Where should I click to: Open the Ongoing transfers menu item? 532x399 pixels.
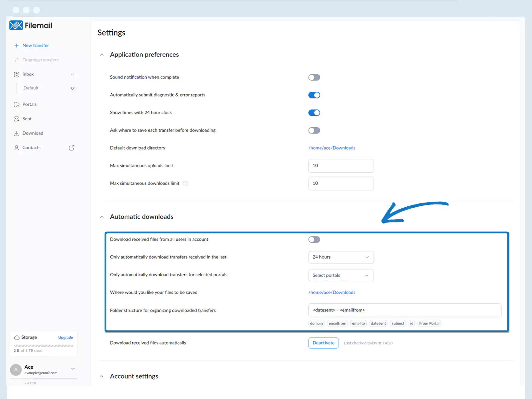tap(40, 60)
